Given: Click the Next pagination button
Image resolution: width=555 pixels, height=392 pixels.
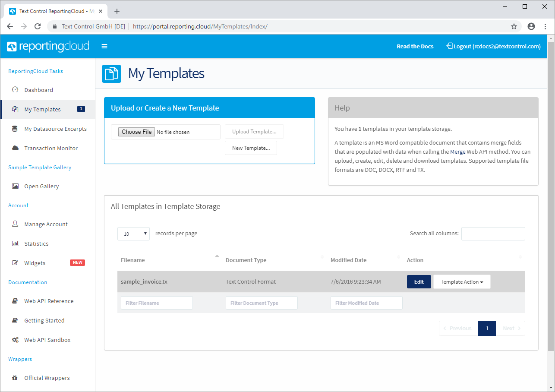Looking at the screenshot, I should coord(511,328).
